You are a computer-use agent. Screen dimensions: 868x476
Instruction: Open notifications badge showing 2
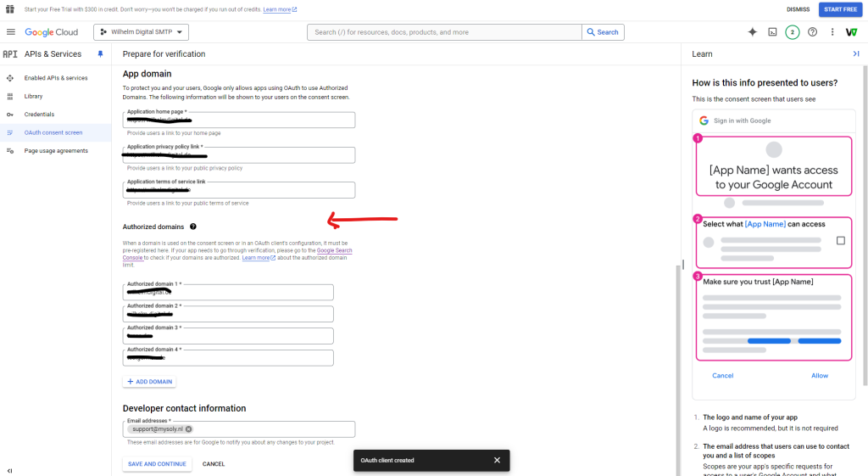point(793,32)
